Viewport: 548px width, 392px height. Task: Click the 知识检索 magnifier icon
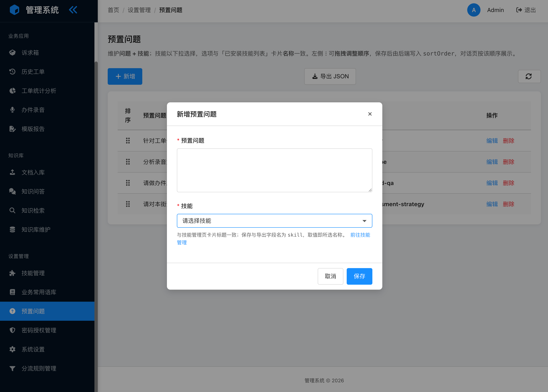[12, 211]
